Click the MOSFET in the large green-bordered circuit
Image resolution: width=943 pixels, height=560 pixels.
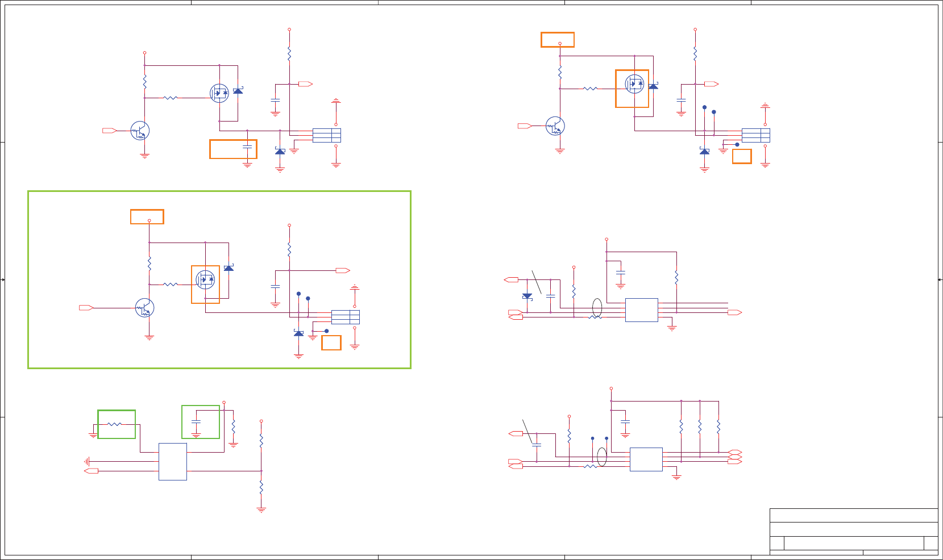(x=205, y=279)
